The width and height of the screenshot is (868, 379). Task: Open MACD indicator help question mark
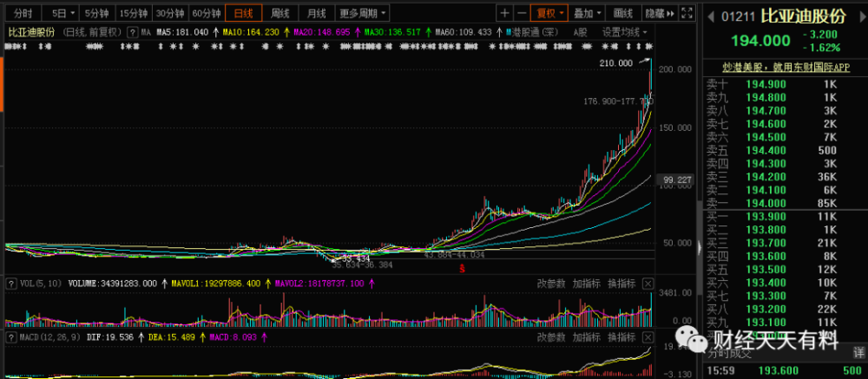click(10, 337)
